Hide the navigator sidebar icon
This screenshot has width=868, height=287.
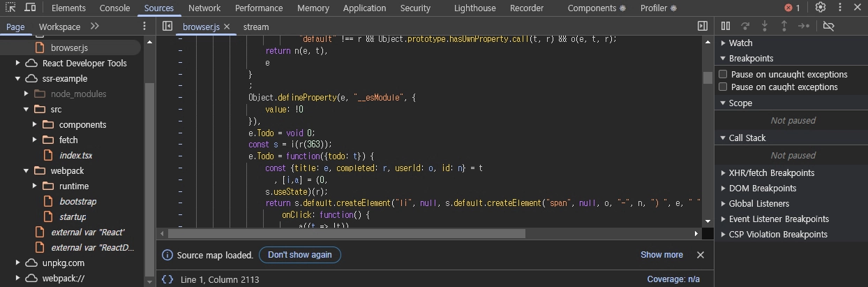(167, 26)
